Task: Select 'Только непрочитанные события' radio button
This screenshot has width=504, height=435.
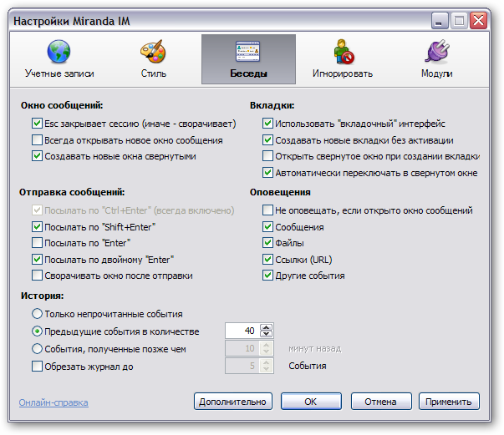Action: pyautogui.click(x=37, y=314)
